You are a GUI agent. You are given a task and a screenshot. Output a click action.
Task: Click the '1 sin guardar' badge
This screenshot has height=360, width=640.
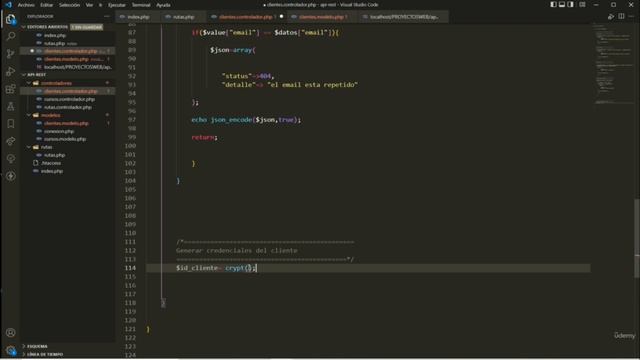[87, 27]
